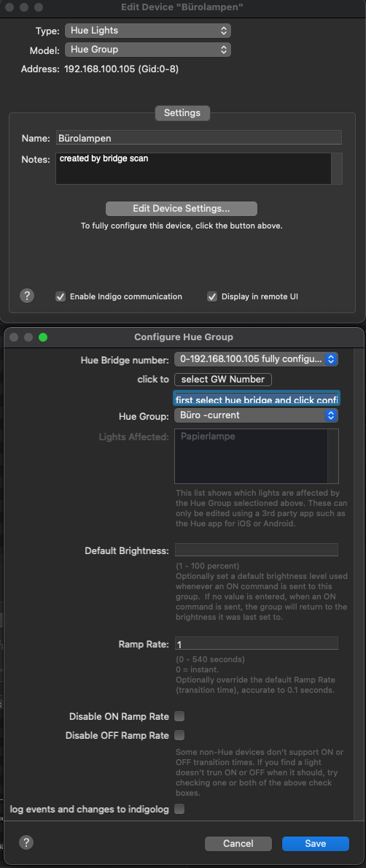Click the Notes text area scrollbar

337,169
